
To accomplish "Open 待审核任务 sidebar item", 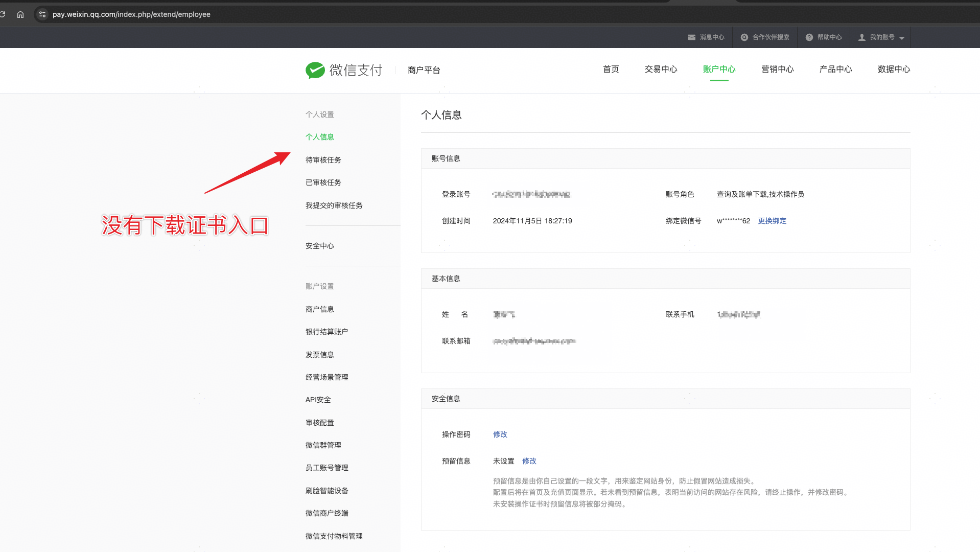I will click(323, 160).
